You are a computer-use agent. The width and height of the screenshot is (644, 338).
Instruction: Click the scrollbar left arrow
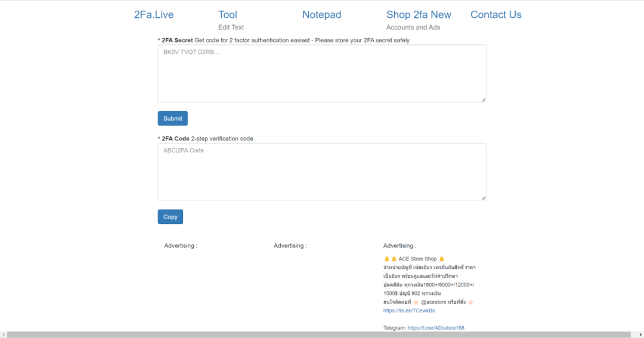tap(3, 334)
